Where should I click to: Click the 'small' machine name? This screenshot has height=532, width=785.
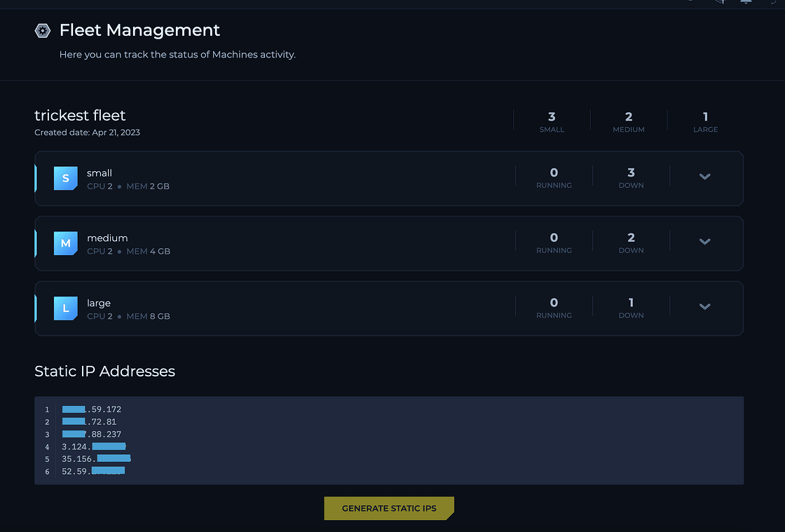click(99, 173)
